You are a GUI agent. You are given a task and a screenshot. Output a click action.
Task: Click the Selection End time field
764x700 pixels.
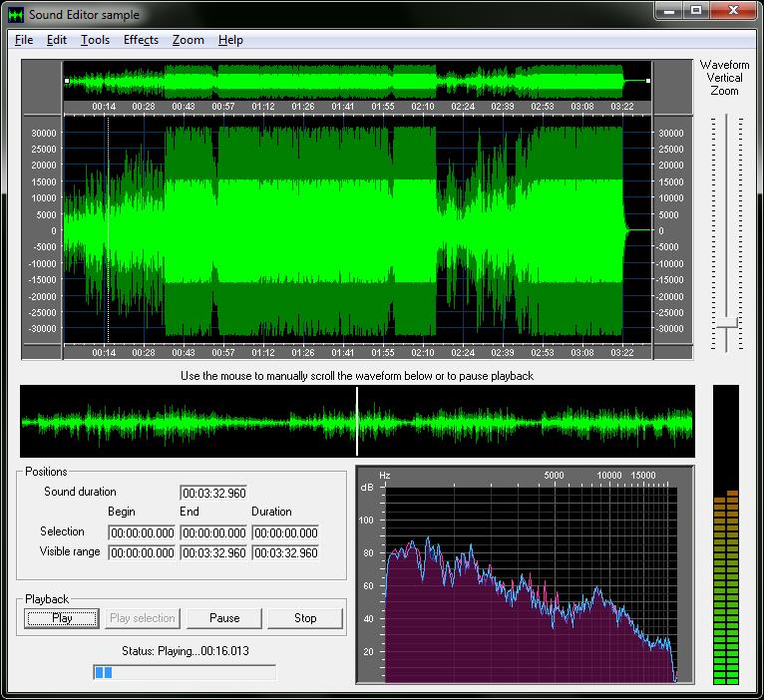(x=213, y=533)
